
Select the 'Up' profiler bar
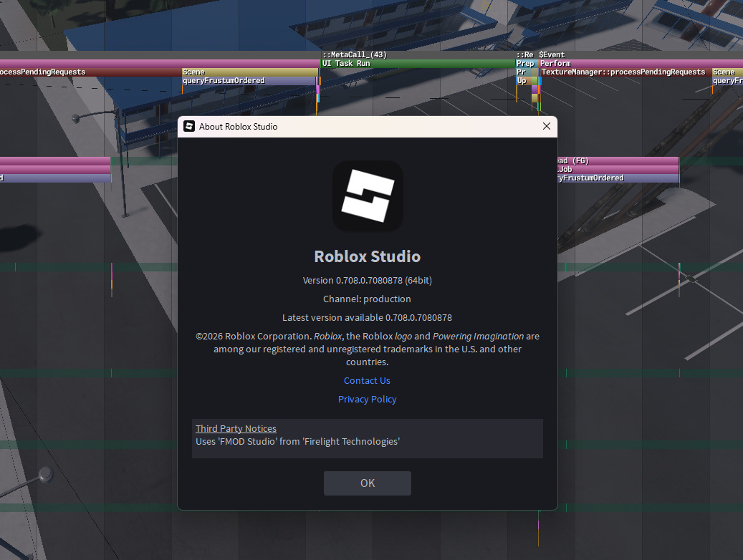click(x=524, y=80)
